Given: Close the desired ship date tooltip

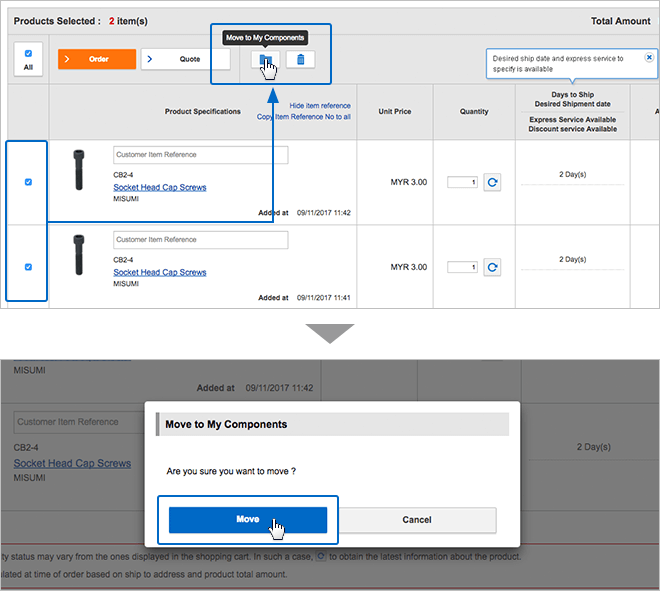Looking at the screenshot, I should (x=648, y=58).
